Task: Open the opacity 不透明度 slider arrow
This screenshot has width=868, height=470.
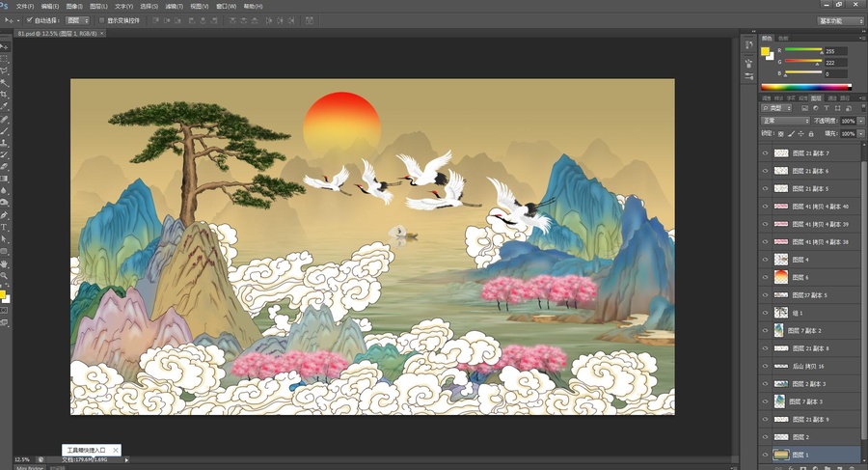Action: coord(861,121)
